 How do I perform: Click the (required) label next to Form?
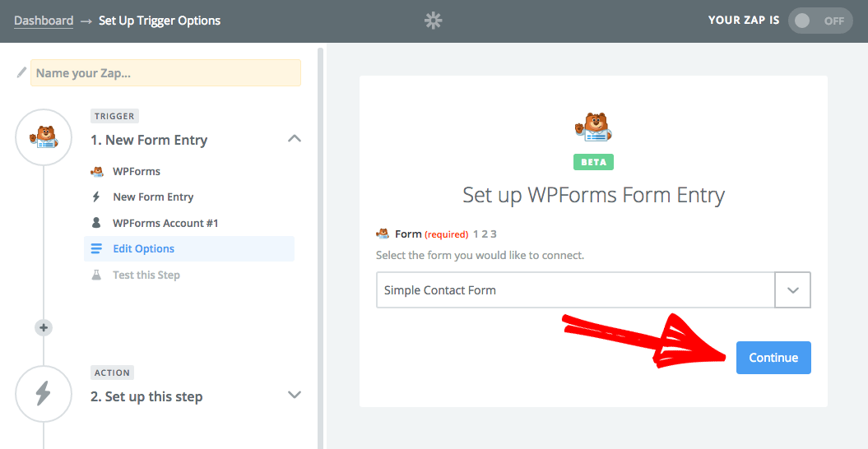pyautogui.click(x=446, y=234)
